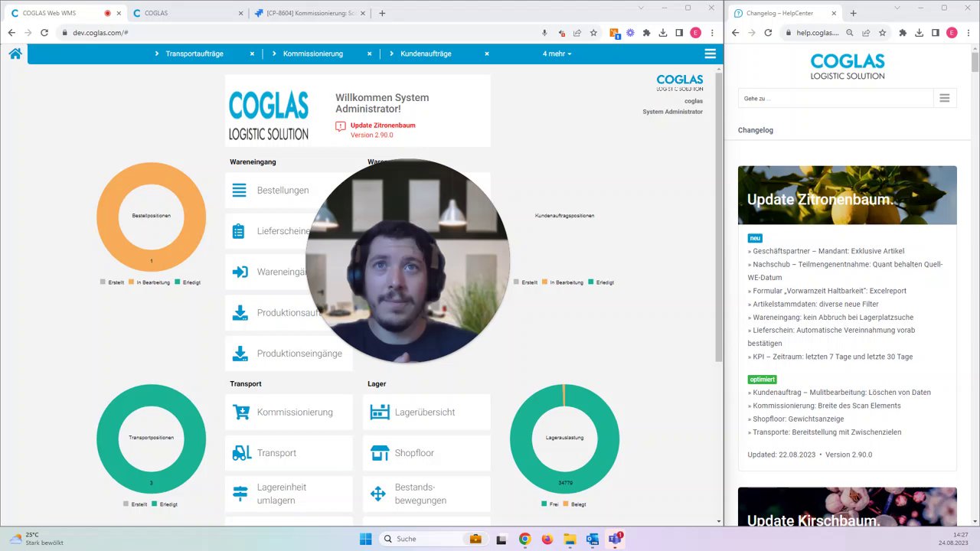Open HelpCenter menu icon next to search field
Image resolution: width=980 pixels, height=551 pixels.
pyautogui.click(x=945, y=98)
